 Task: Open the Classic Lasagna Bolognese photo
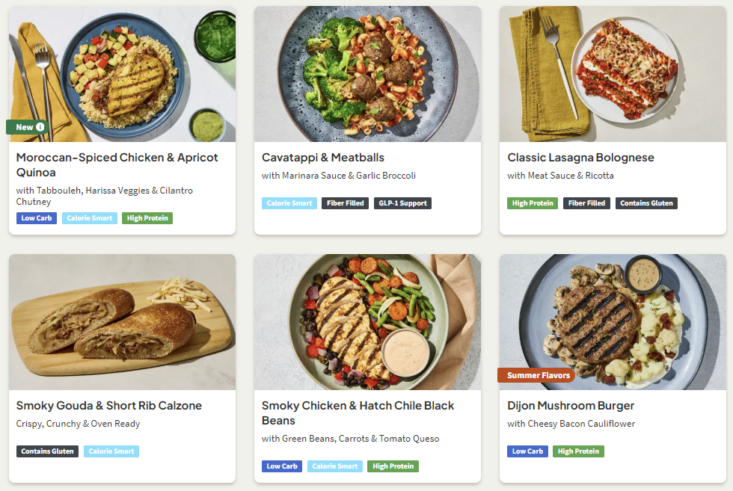(x=613, y=74)
